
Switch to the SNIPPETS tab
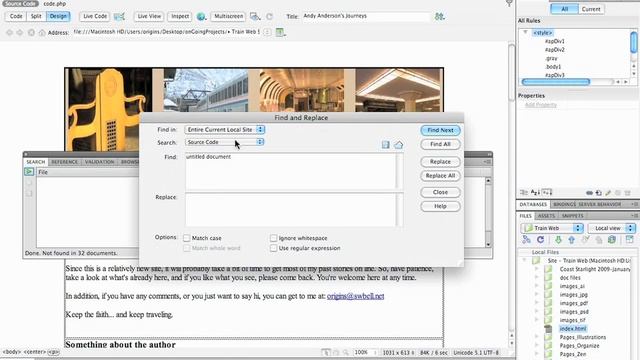pos(573,216)
